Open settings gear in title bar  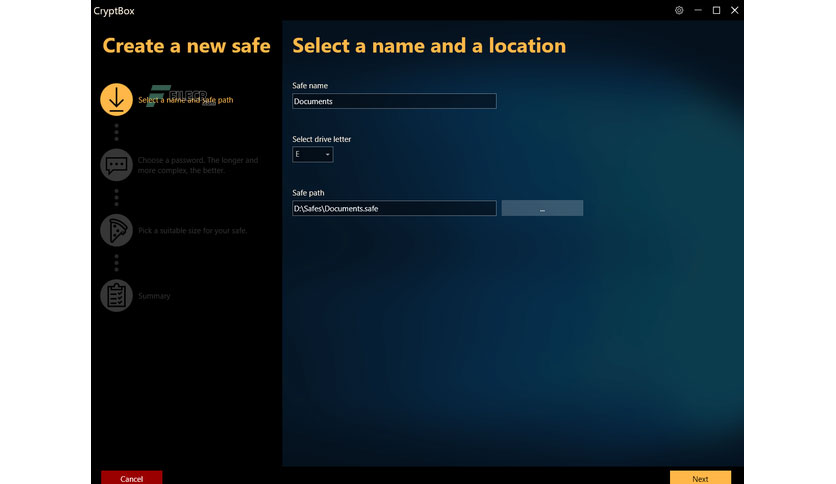coord(679,10)
